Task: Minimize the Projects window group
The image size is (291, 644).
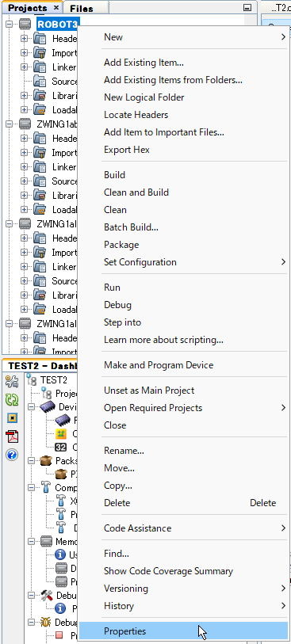Action: pyautogui.click(x=247, y=7)
